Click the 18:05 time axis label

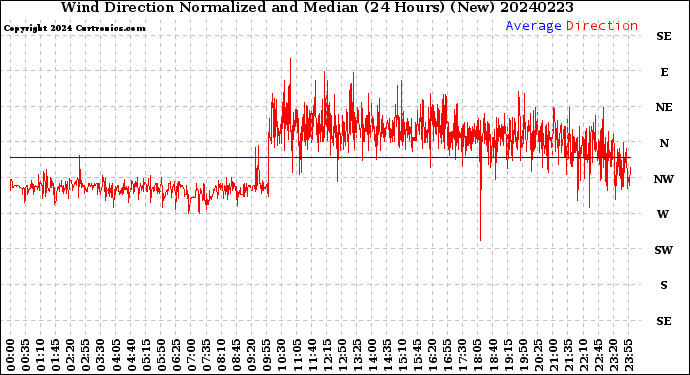point(477,355)
